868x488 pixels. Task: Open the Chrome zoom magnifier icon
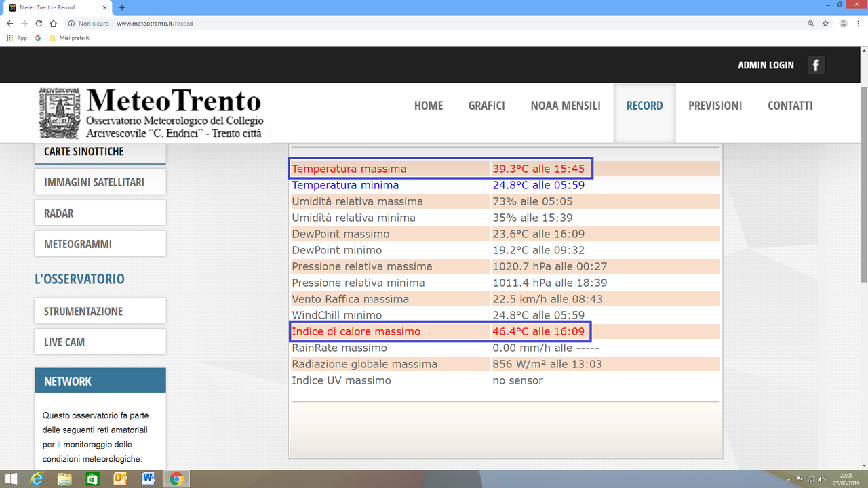[810, 23]
